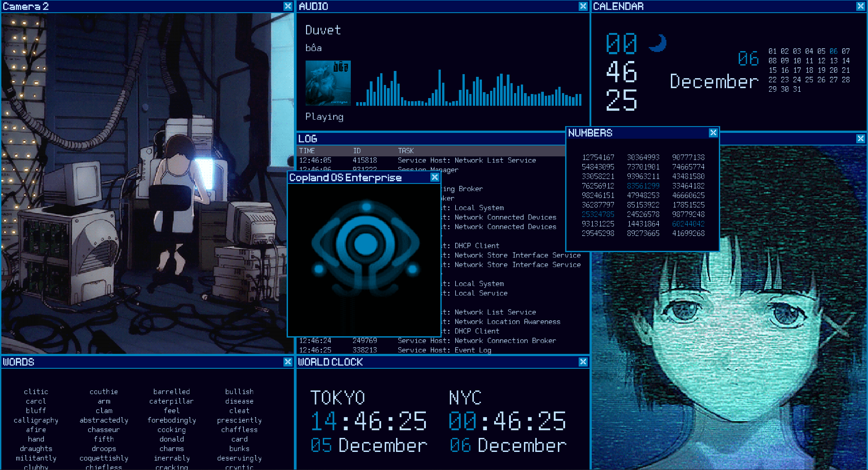Select the word presciently

(239, 420)
